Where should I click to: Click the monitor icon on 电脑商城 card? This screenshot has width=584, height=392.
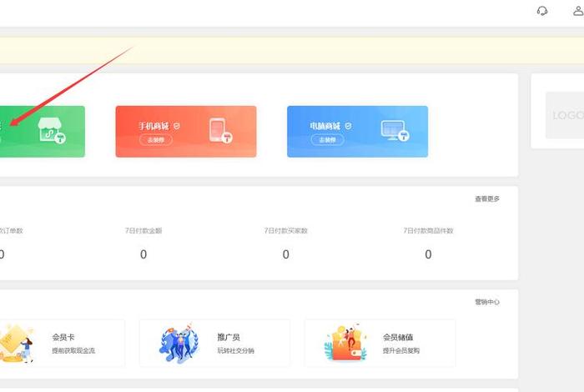(392, 132)
